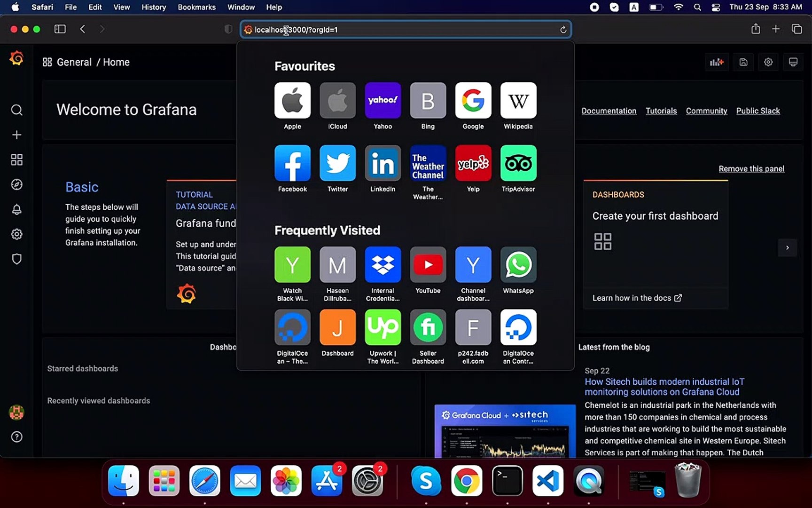Screen dimensions: 812x508
Task: Open the History menu
Action: [x=154, y=7]
